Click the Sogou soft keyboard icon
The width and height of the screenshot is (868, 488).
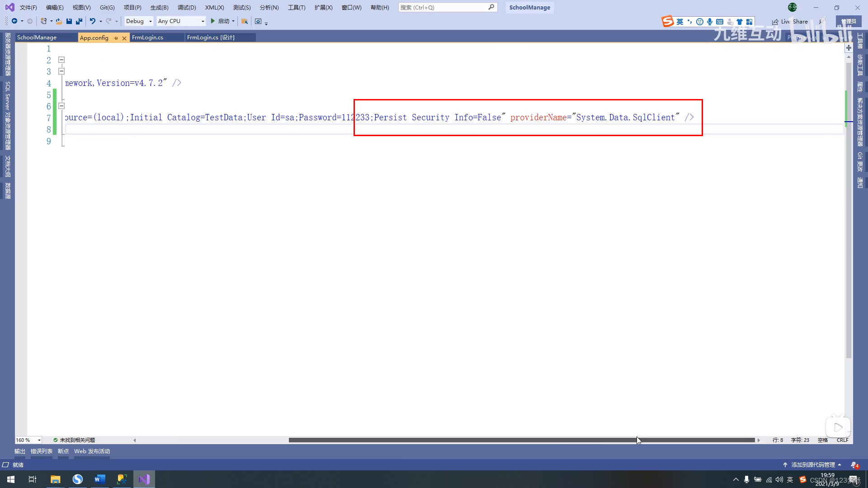(720, 22)
